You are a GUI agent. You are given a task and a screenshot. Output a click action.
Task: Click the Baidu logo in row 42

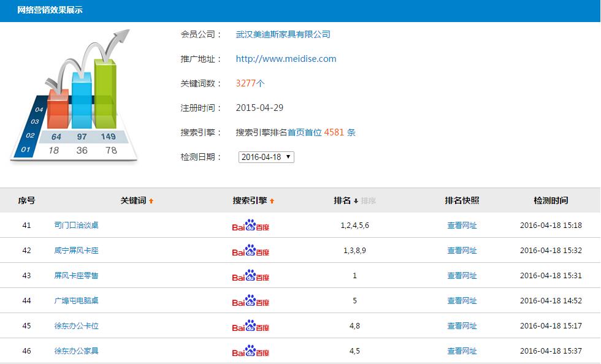pos(250,251)
